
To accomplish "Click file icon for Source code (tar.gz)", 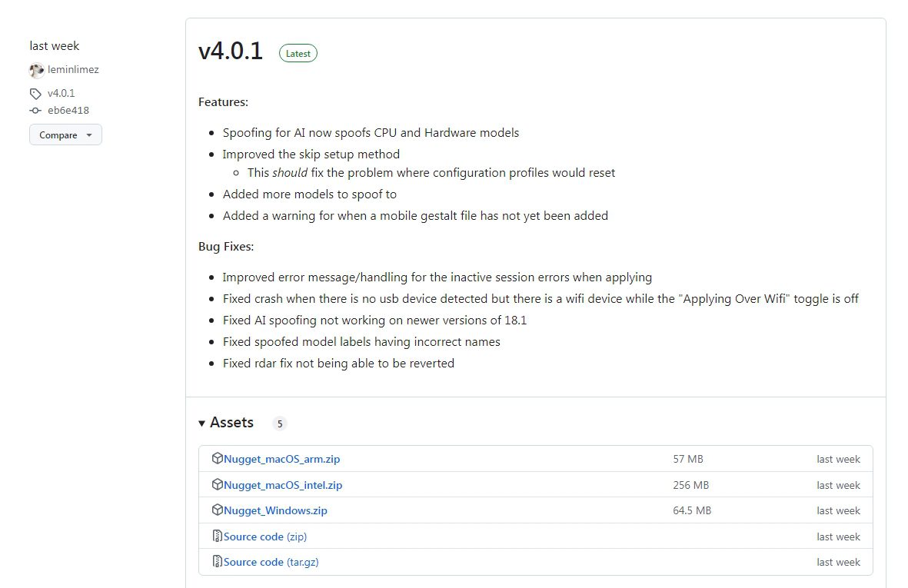I will [218, 562].
